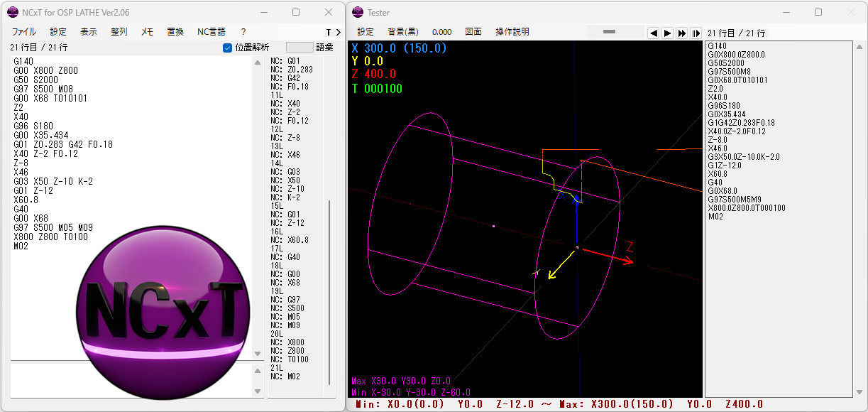Click the 操作説明 menu item

pyautogui.click(x=512, y=32)
